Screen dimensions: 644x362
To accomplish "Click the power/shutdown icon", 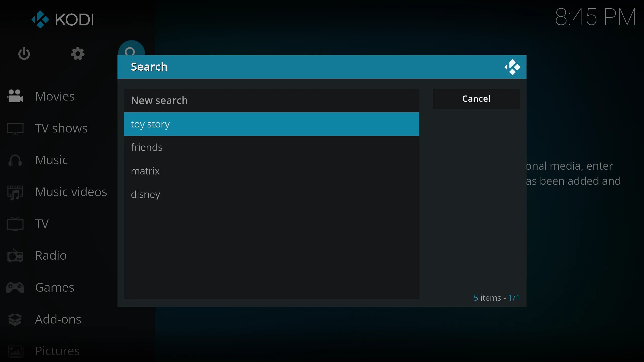I will (x=24, y=54).
